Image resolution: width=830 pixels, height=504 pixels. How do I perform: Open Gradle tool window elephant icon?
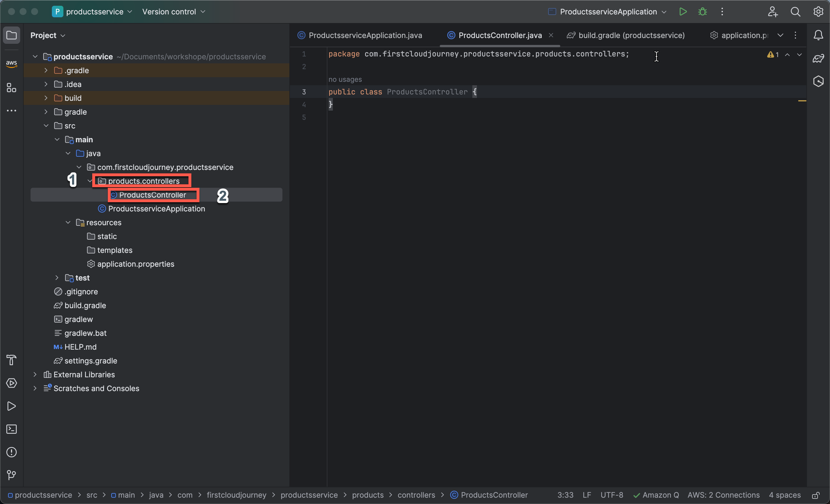tap(818, 58)
